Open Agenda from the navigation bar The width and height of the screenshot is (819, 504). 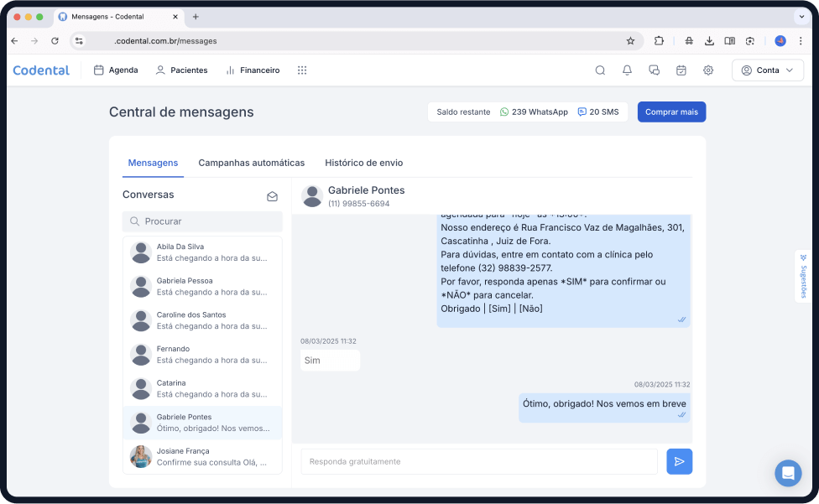point(116,70)
